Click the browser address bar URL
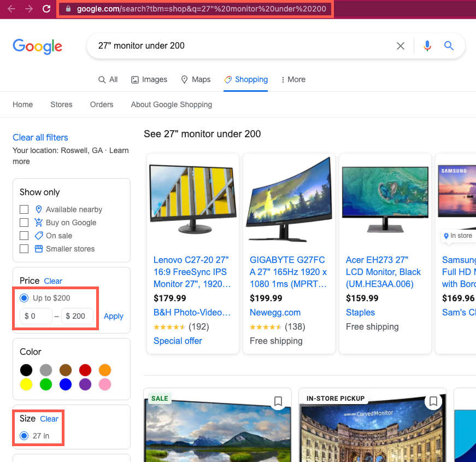This screenshot has height=462, width=476. (202, 9)
